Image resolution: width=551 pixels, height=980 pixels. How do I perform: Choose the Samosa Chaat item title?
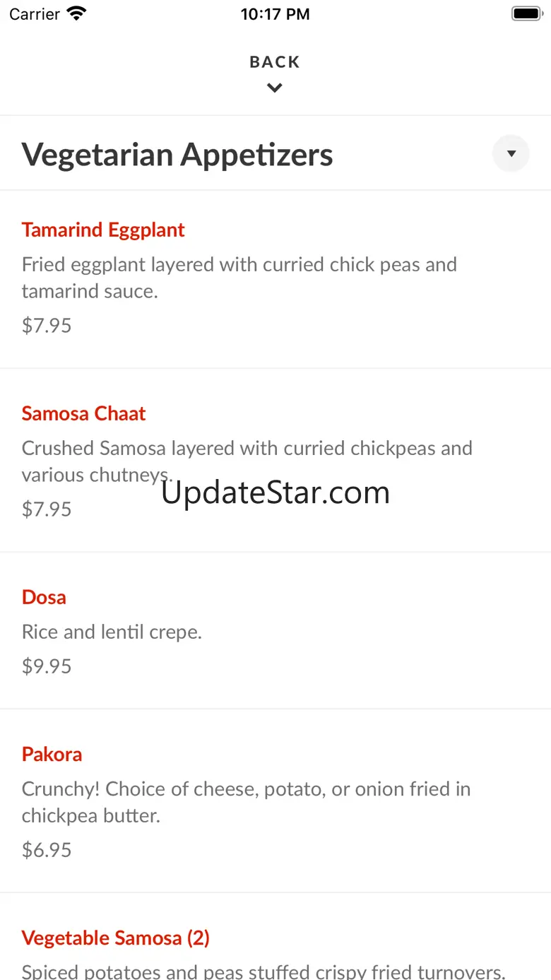point(83,413)
